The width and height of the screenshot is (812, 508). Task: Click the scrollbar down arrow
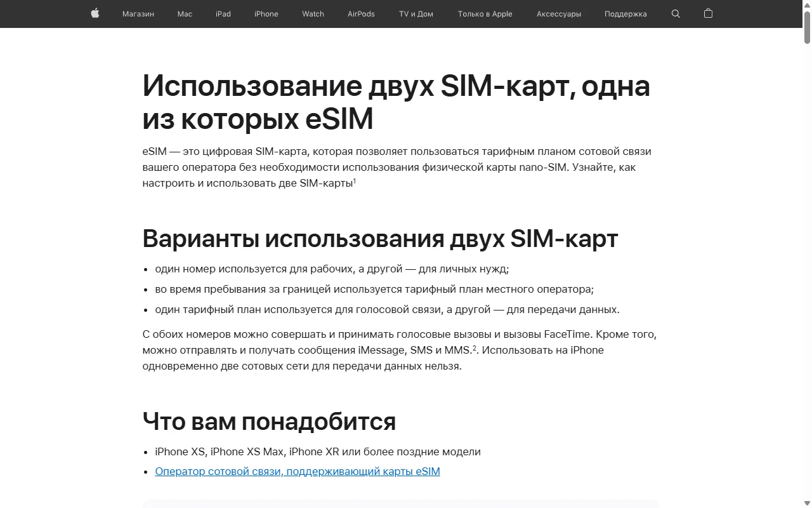(807, 503)
